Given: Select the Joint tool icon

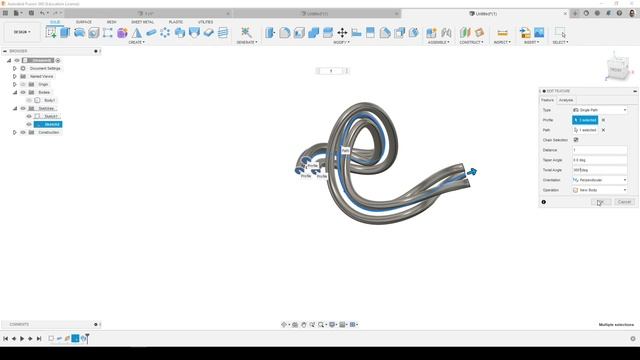Looking at the screenshot, I should click(x=446, y=33).
